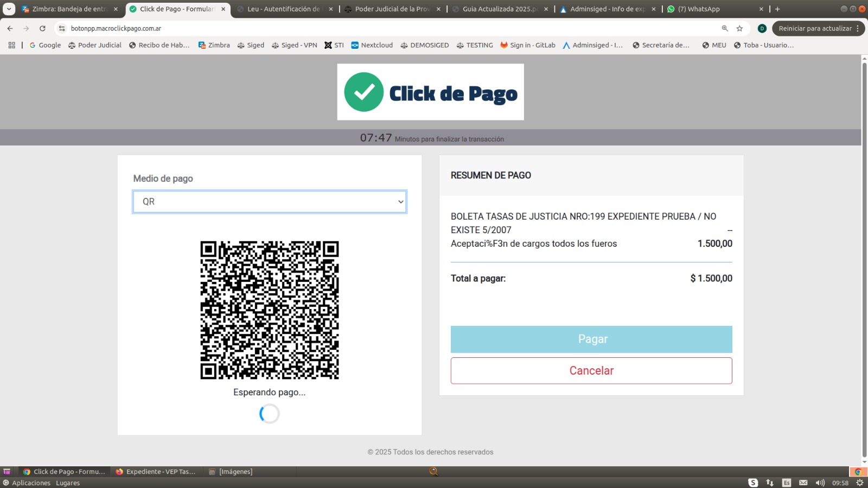Switch to the Adminsiged - Info de exp tab
The height and width of the screenshot is (488, 868).
607,9
